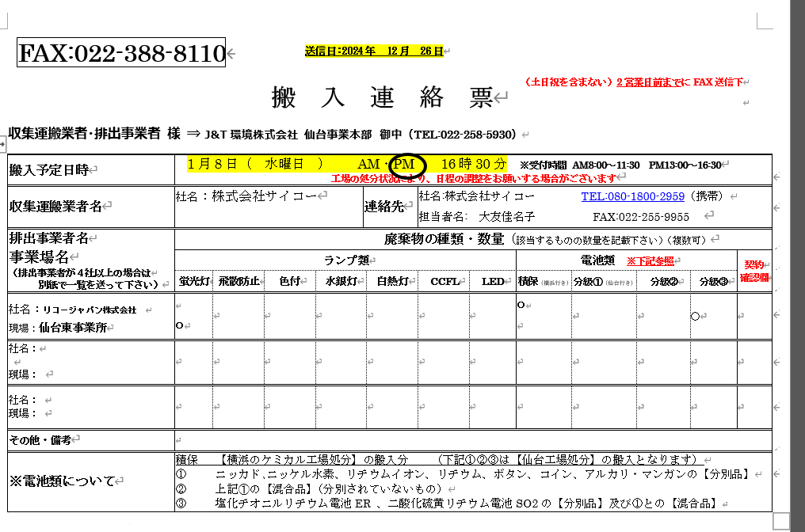
Task: Click the red 契約確認欄 header cell
Action: [x=754, y=272]
